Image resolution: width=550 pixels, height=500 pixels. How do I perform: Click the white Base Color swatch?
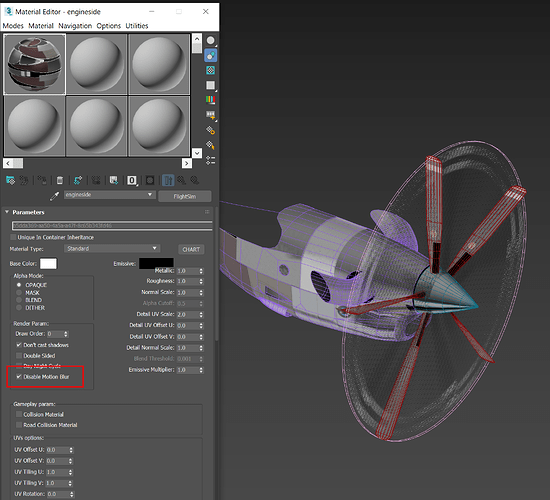48,264
